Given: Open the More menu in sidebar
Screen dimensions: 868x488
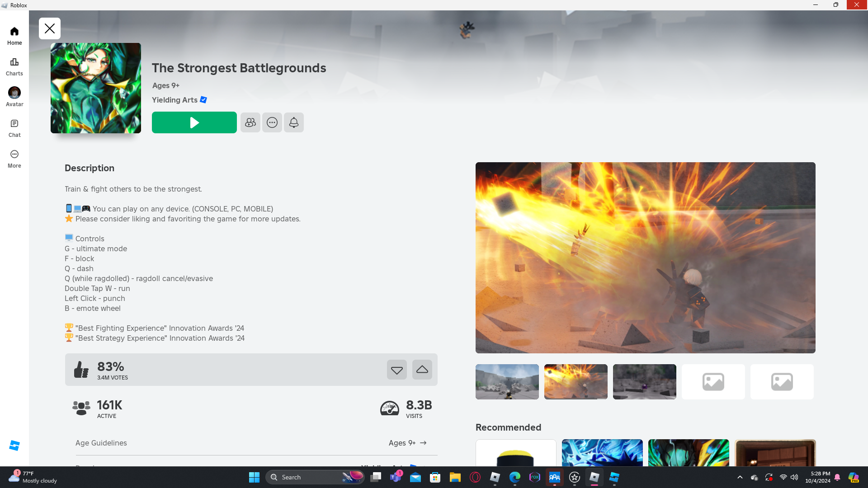Looking at the screenshot, I should [x=14, y=159].
